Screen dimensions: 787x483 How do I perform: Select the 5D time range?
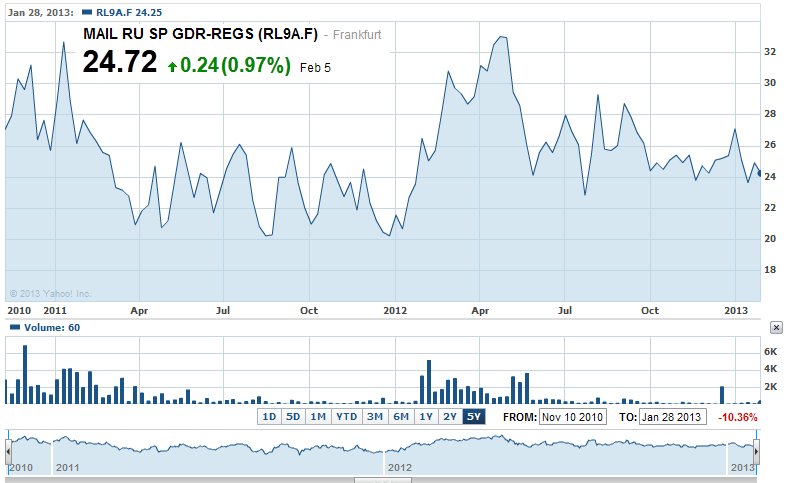point(293,417)
